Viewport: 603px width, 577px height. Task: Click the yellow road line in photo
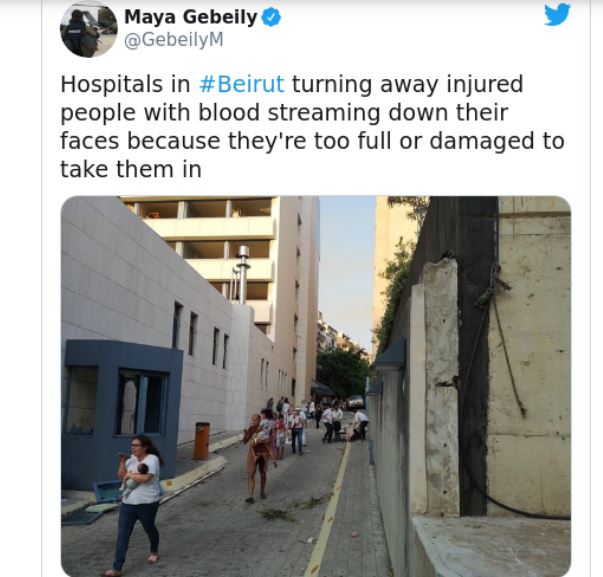[x=328, y=511]
